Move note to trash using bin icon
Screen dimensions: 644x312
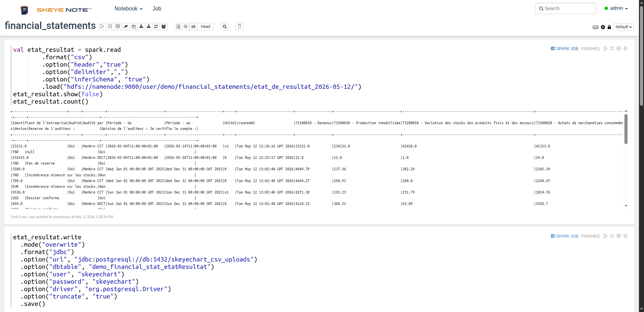(239, 27)
